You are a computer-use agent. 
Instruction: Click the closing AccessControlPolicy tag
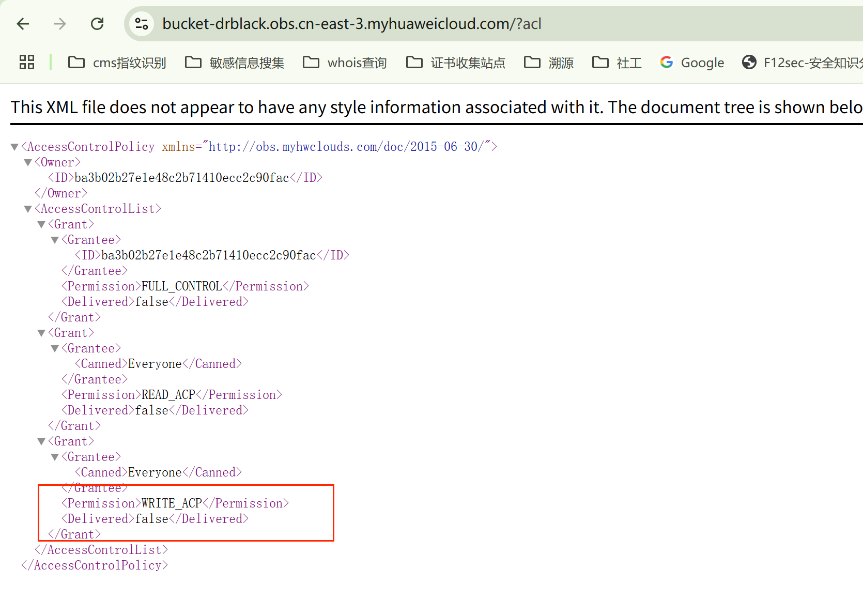click(x=95, y=565)
